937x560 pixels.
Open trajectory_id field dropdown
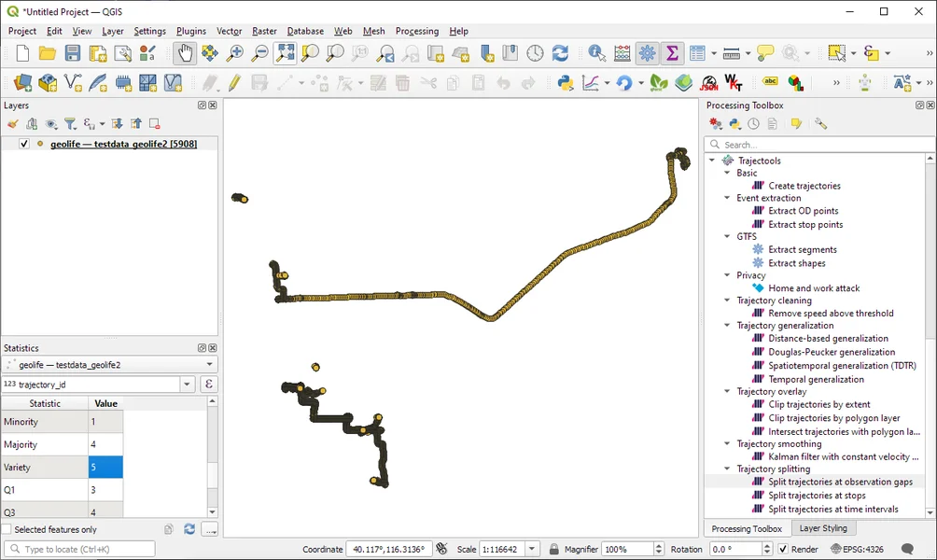click(x=187, y=385)
